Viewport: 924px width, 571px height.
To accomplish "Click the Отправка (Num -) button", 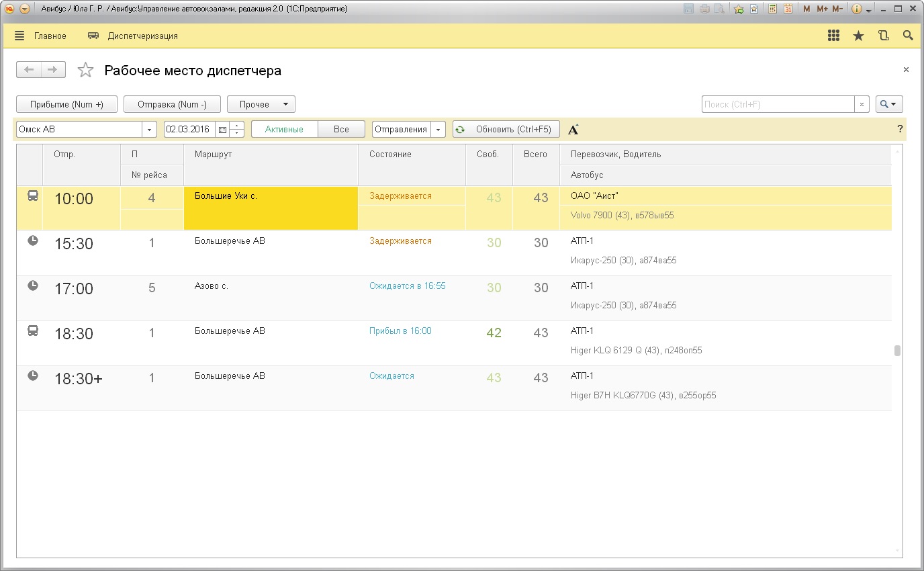I will (172, 104).
